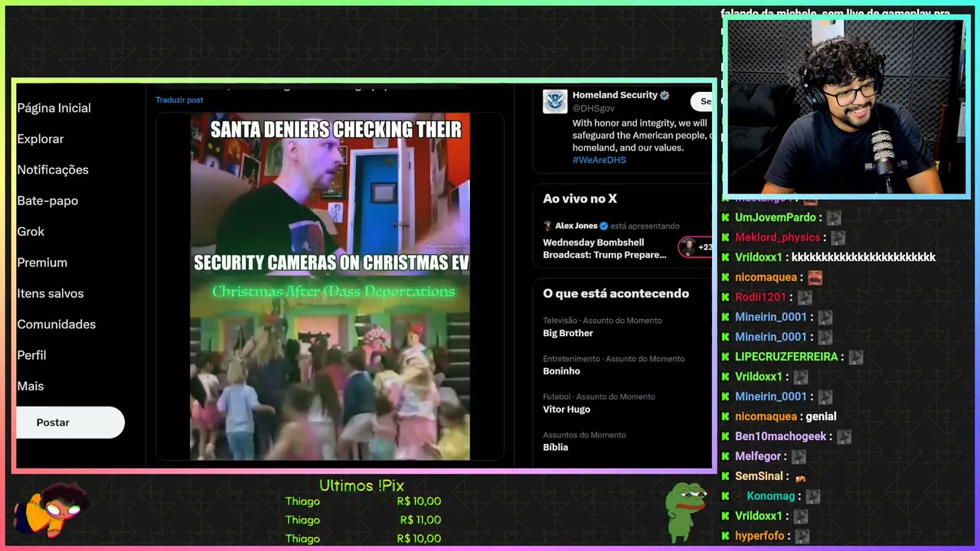
Task: Open Perfil in the sidebar
Action: [x=31, y=355]
